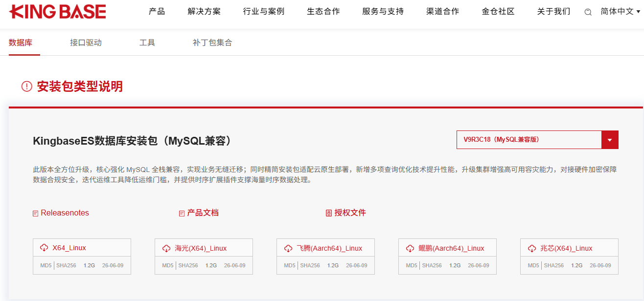Screen dimensions: 644x301
Task: Click the 产品文档 document icon
Action: 182,214
